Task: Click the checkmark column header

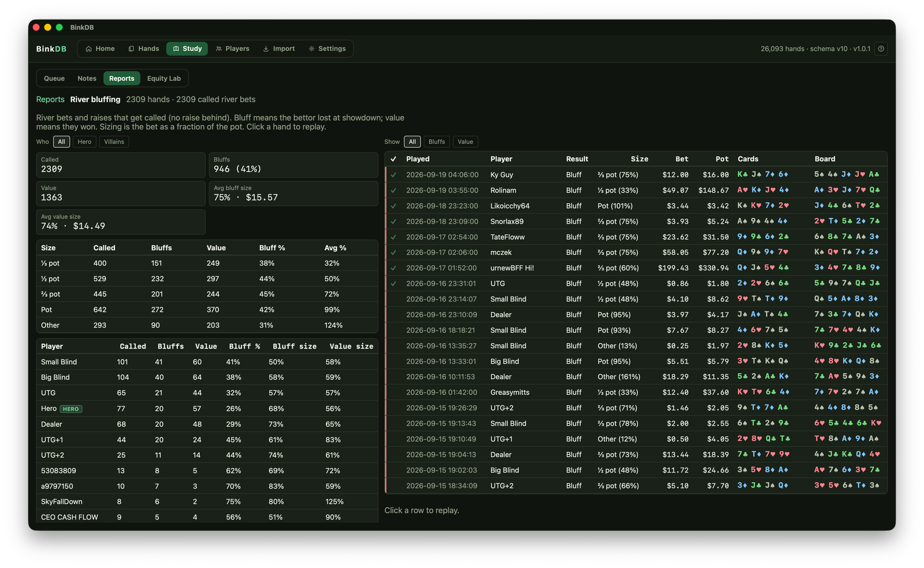Action: [x=393, y=159]
